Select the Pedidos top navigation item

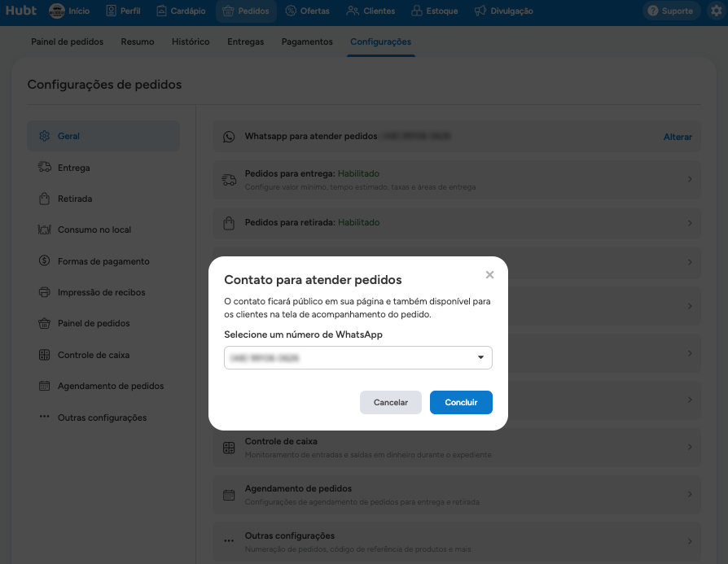click(246, 11)
